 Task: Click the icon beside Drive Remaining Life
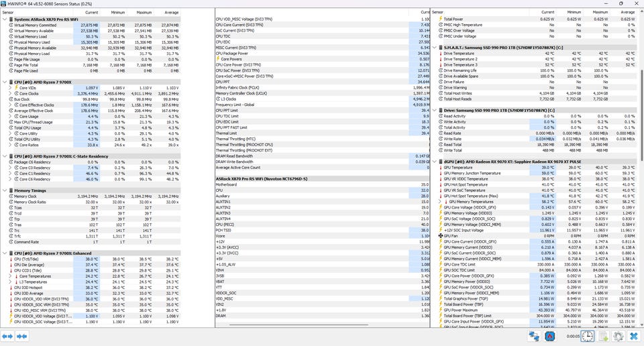tap(441, 70)
